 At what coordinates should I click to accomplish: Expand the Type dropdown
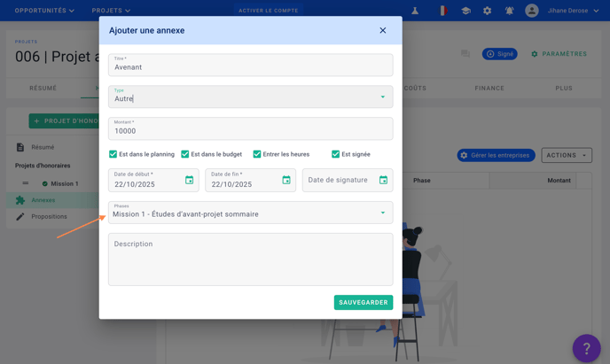coord(383,97)
